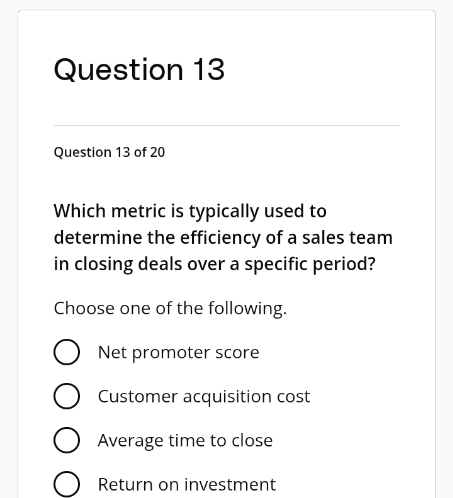Image resolution: width=453 pixels, height=498 pixels.
Task: Click the word 'efficiency' in the question
Action: click(220, 238)
